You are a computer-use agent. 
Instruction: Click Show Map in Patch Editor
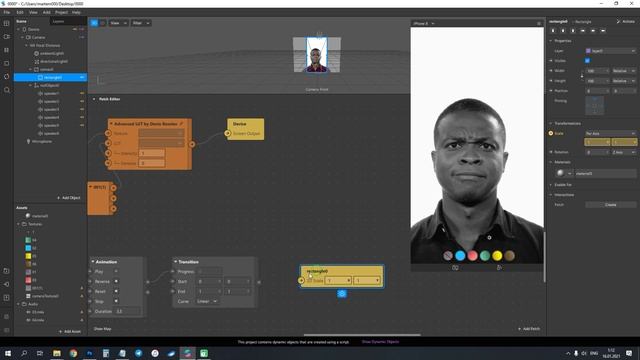102,329
